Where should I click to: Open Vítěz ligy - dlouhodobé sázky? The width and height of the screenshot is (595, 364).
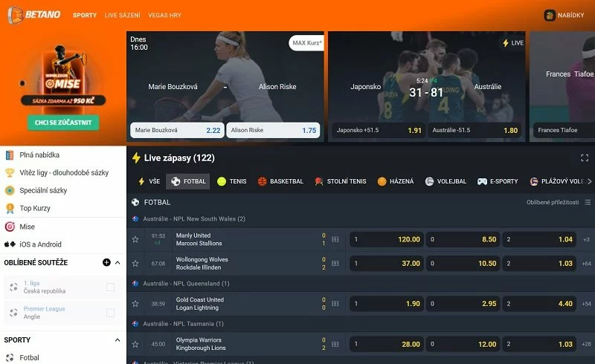(x=63, y=172)
